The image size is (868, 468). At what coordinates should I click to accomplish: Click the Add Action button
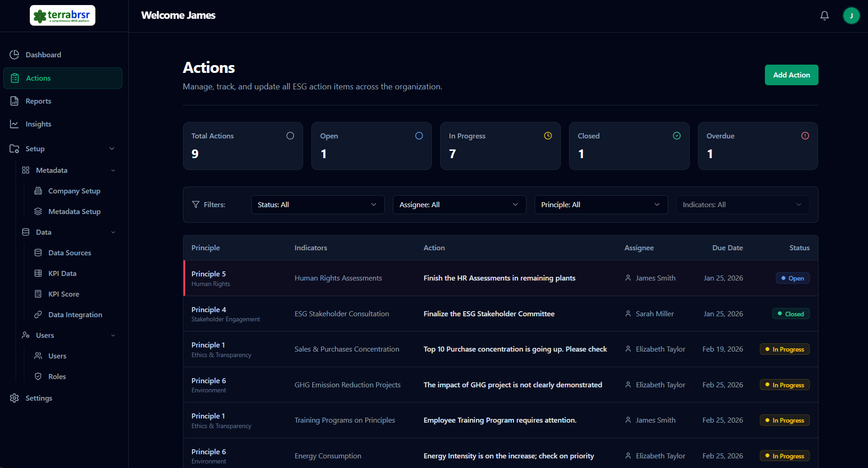click(x=791, y=75)
